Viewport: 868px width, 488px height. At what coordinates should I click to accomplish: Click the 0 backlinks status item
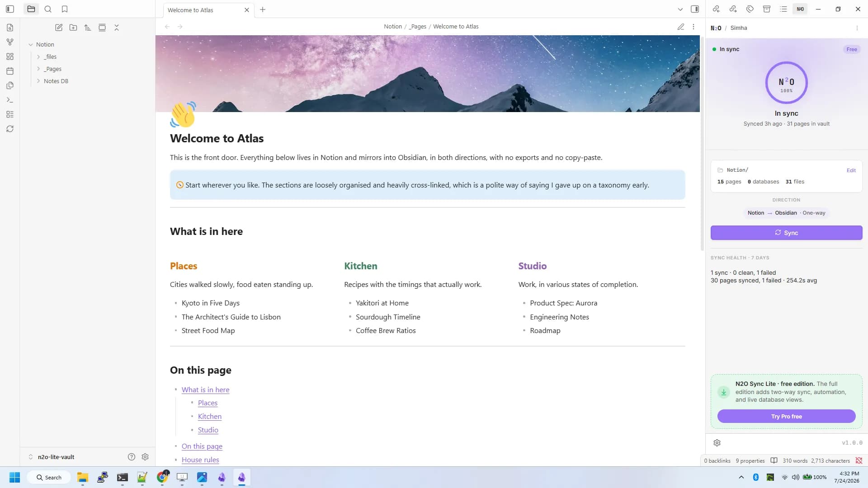pos(717,460)
